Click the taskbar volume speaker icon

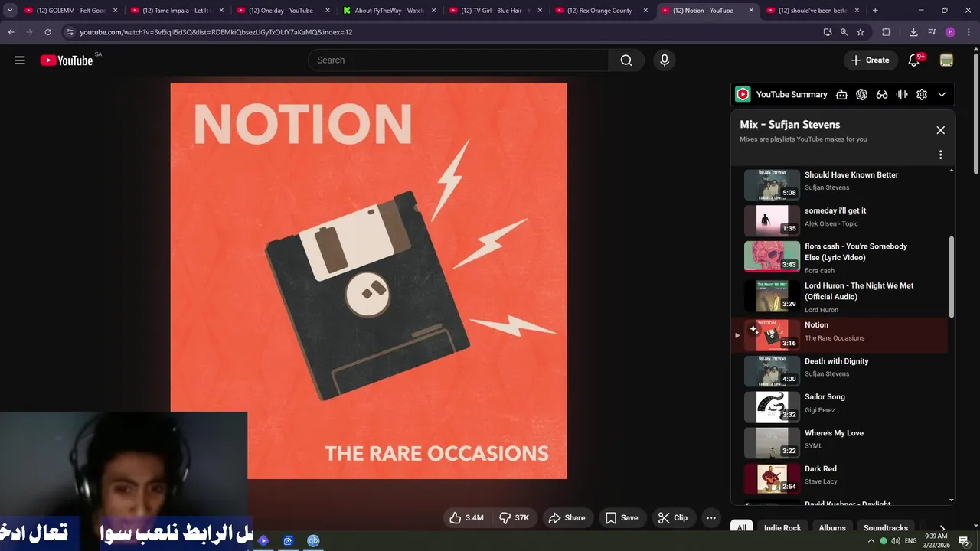[896, 541]
